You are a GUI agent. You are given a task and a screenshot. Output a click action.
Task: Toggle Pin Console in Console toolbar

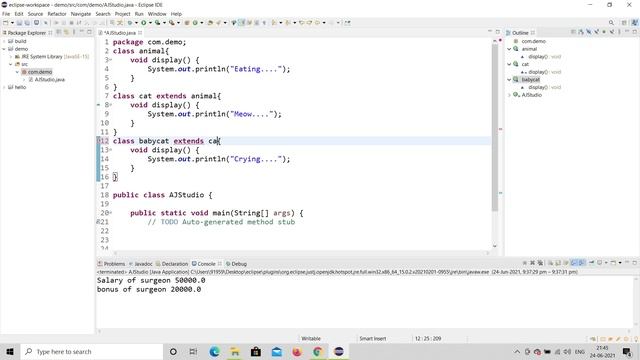591,263
